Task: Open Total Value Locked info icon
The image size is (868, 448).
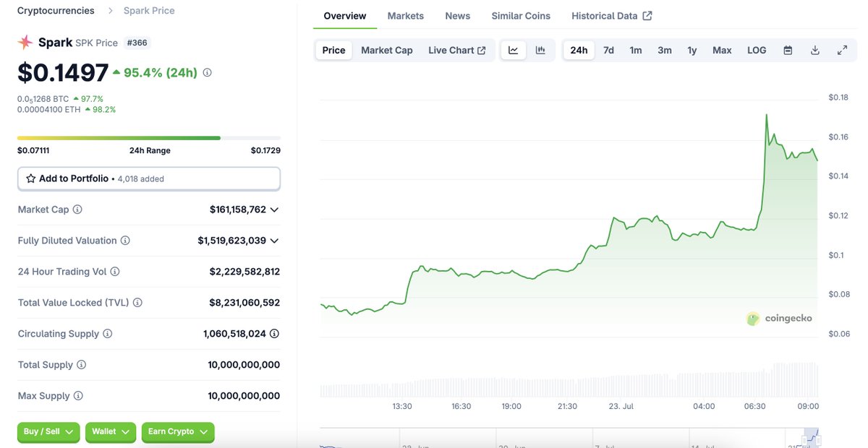Action: coord(137,303)
